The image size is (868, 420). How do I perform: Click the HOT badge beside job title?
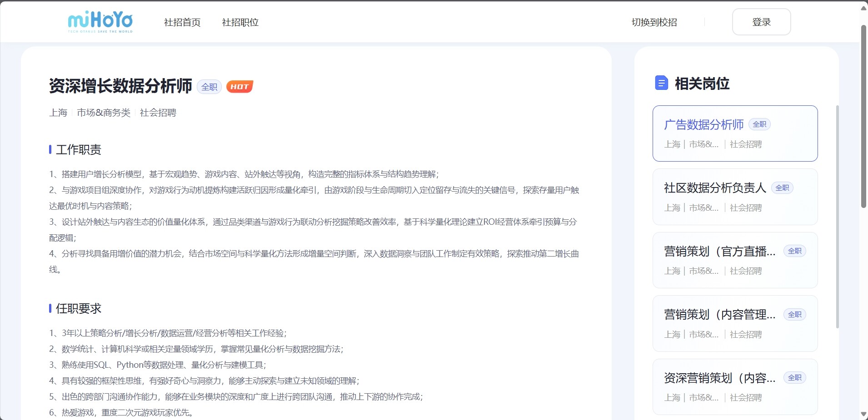(x=239, y=87)
